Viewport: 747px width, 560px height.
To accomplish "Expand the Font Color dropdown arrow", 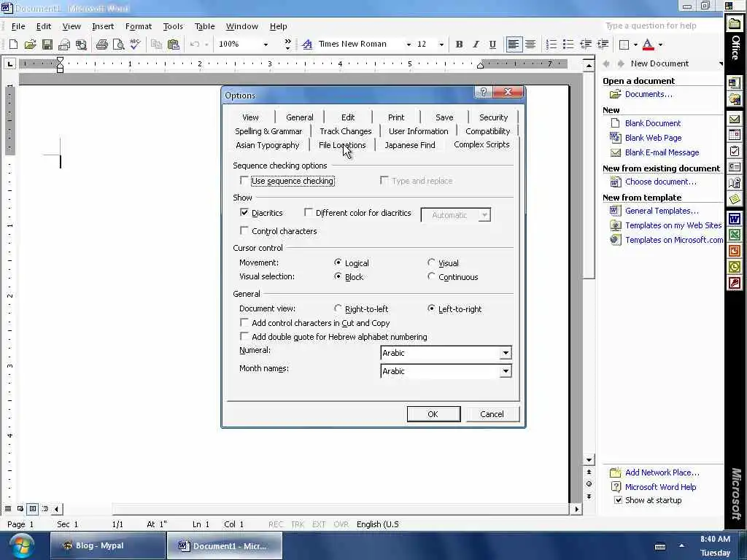I will coord(660,44).
